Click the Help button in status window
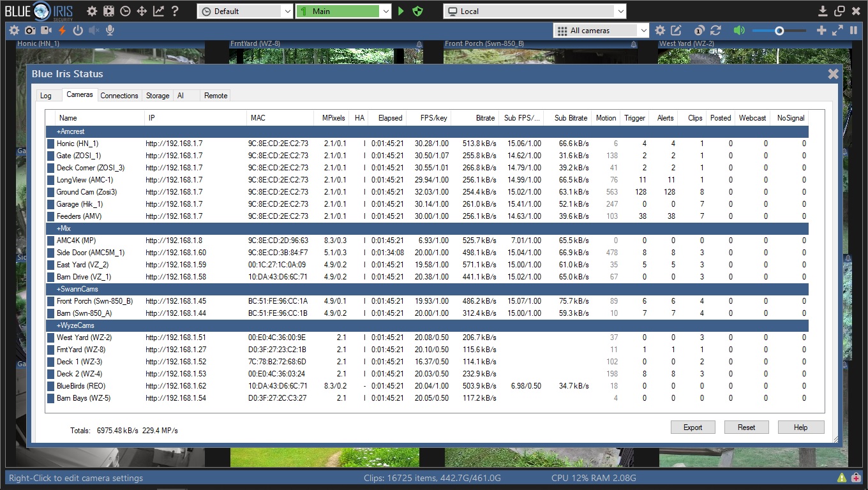Image resolution: width=868 pixels, height=490 pixels. [800, 427]
